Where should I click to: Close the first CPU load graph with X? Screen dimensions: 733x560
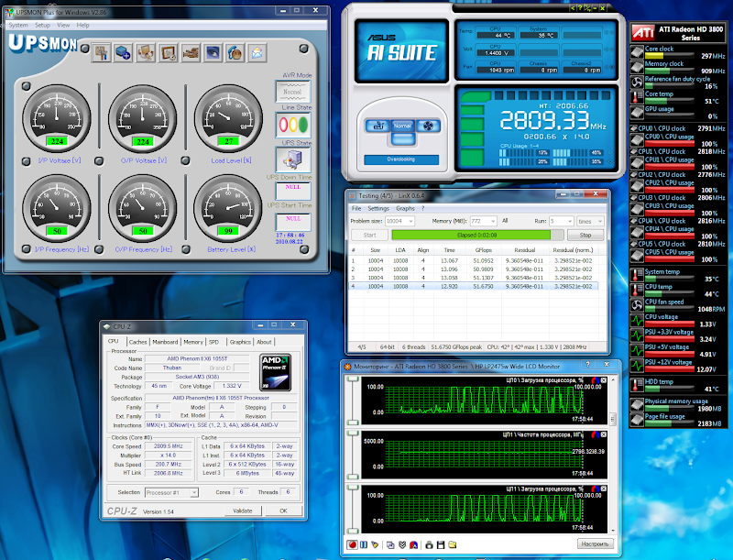coord(604,380)
